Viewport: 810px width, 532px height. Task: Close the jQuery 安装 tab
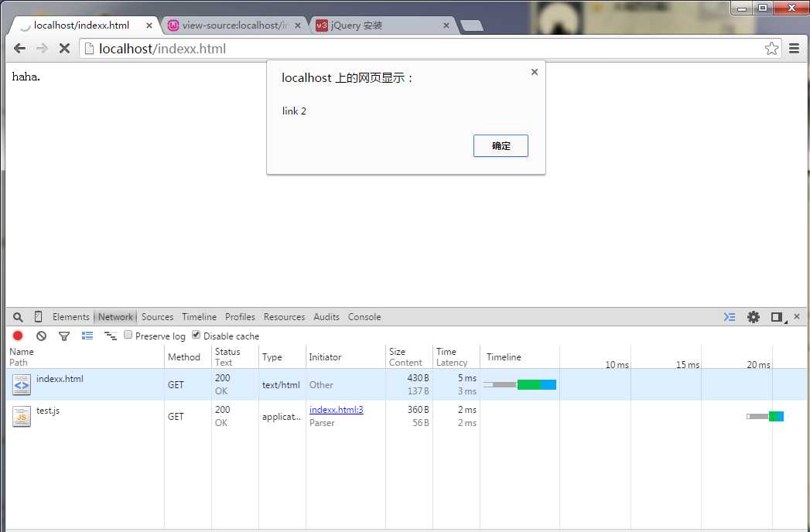(446, 26)
